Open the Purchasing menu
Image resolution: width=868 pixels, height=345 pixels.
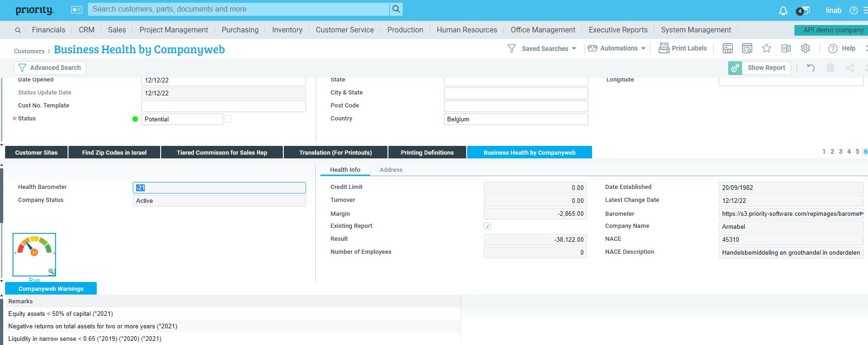(x=240, y=30)
